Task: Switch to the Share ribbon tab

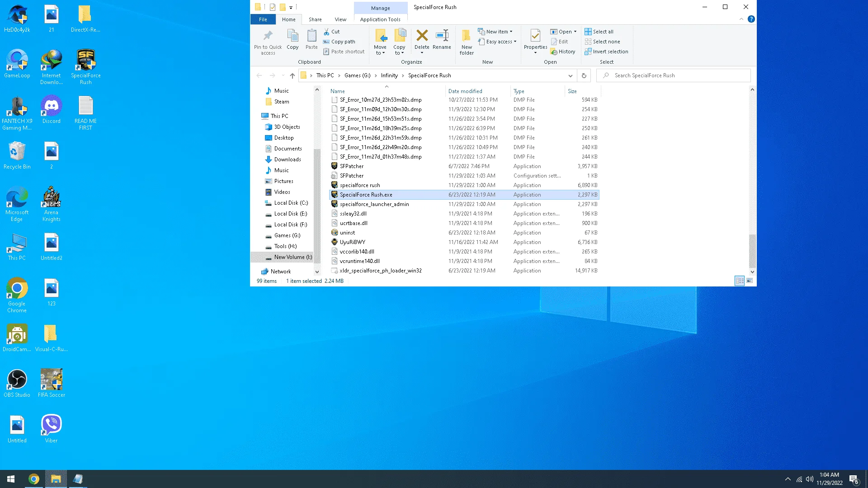Action: pyautogui.click(x=315, y=19)
